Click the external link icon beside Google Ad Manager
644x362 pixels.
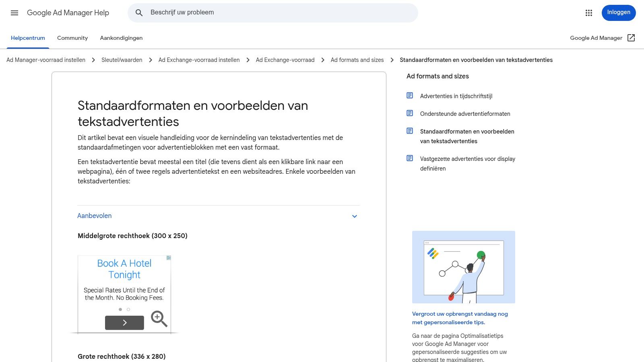[x=631, y=38]
